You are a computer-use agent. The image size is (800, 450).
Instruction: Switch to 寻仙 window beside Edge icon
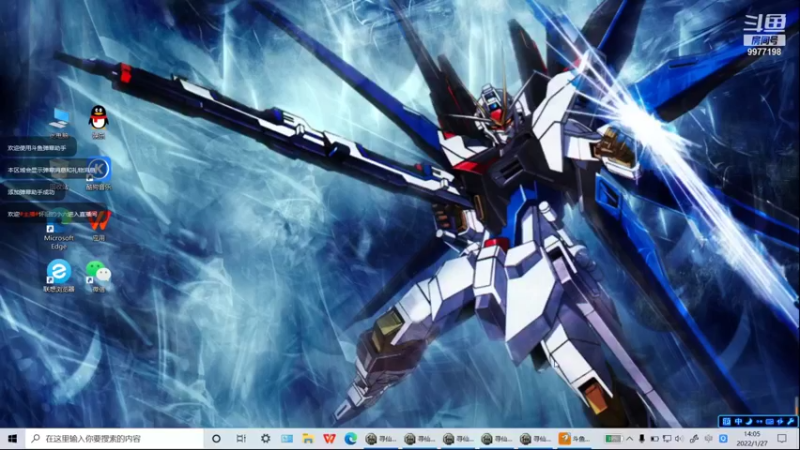click(x=381, y=439)
